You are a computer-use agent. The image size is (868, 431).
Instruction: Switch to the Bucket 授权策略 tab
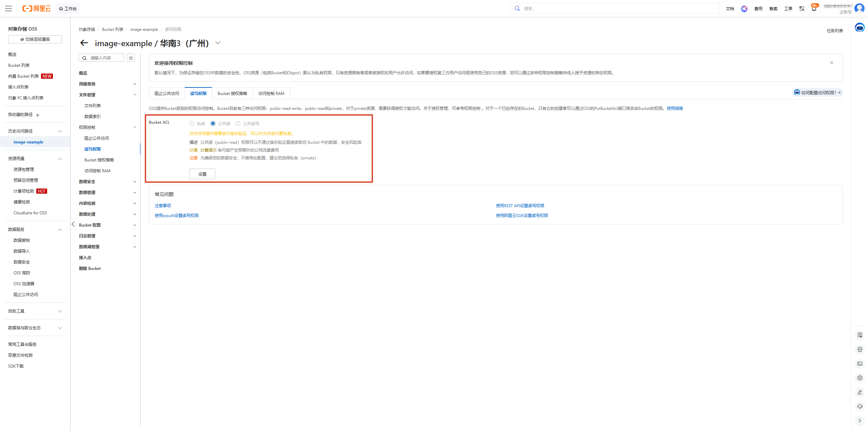(232, 93)
